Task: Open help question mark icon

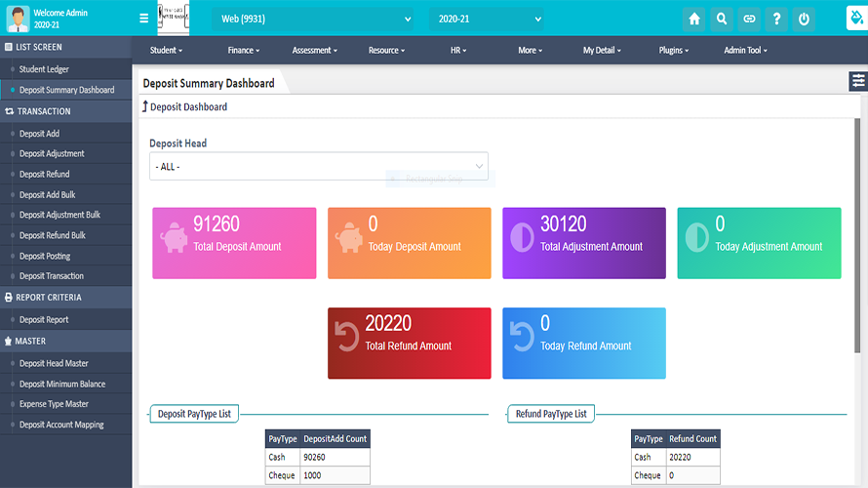Action: pos(776,19)
